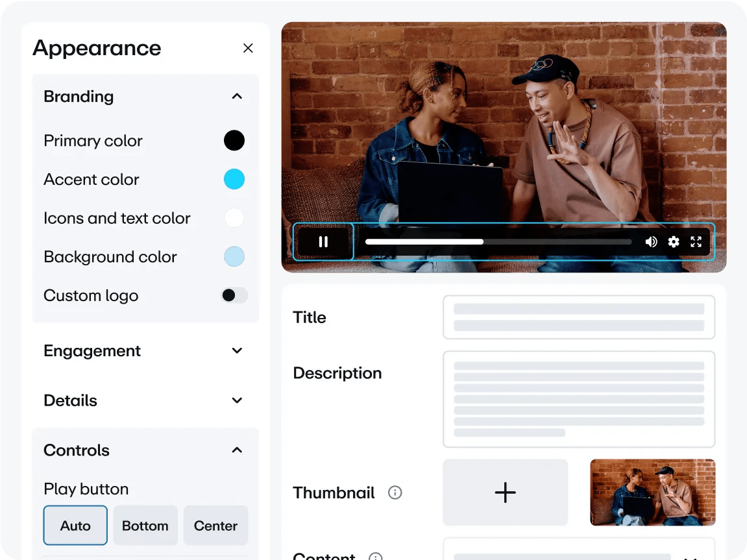Expand the Details section

(237, 400)
